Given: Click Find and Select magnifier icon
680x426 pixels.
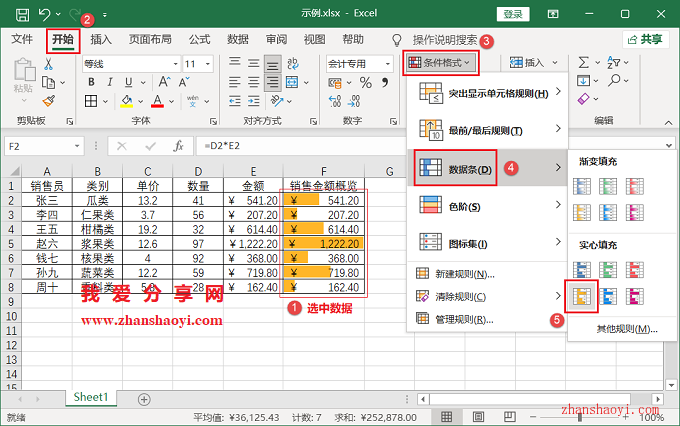Looking at the screenshot, I should click(x=614, y=81).
